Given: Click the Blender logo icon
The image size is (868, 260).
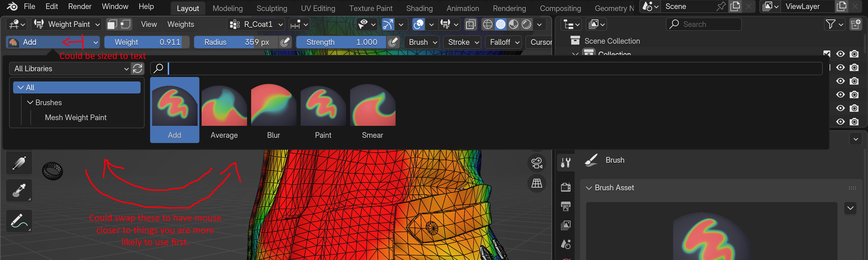Looking at the screenshot, I should pos(12,6).
